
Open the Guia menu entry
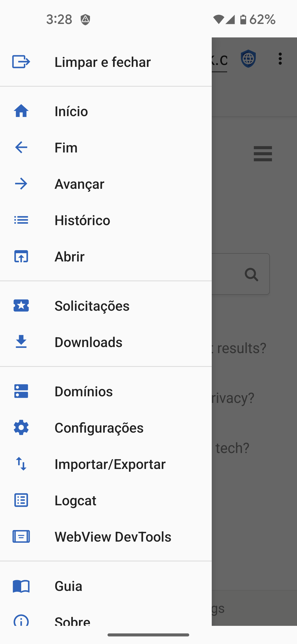(x=68, y=586)
